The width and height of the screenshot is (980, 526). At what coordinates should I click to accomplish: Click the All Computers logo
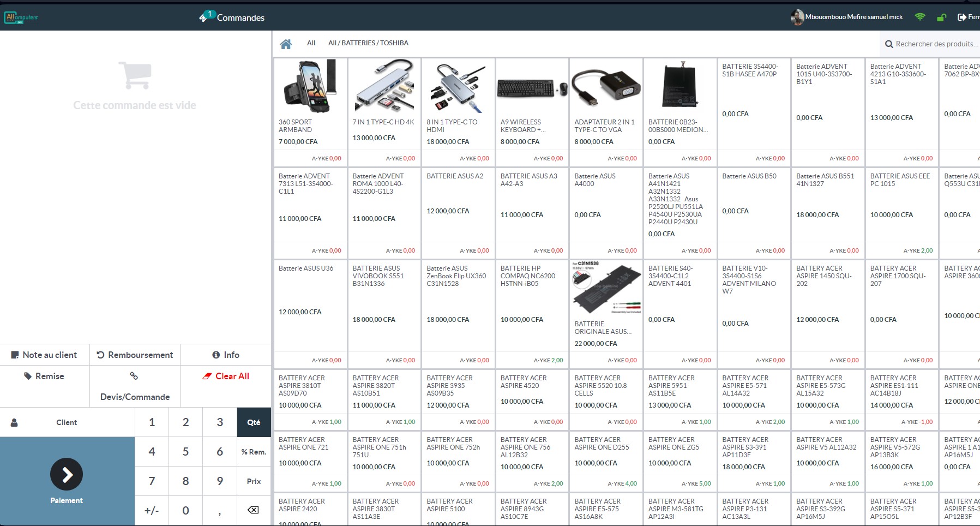[21, 17]
